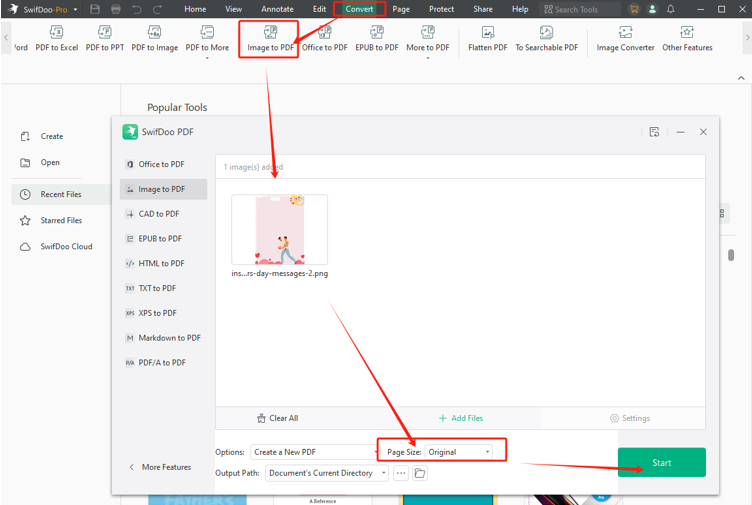Select HTML to PDF in dialog

coord(163,263)
